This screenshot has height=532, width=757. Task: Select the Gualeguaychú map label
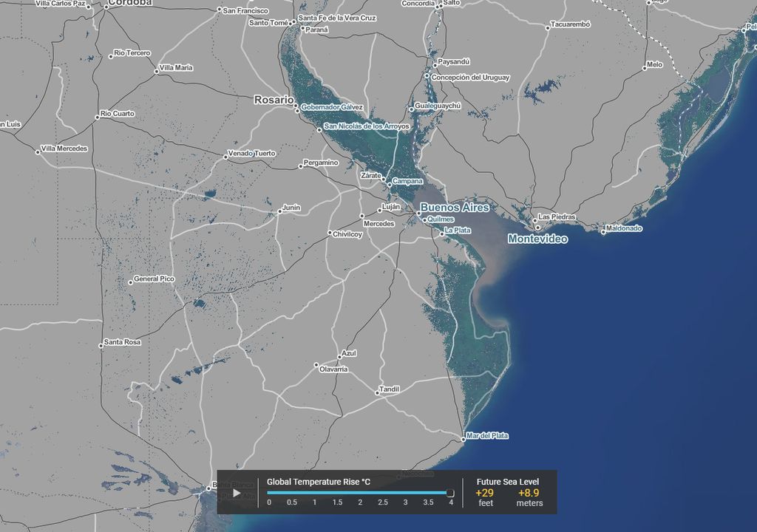tap(439, 106)
